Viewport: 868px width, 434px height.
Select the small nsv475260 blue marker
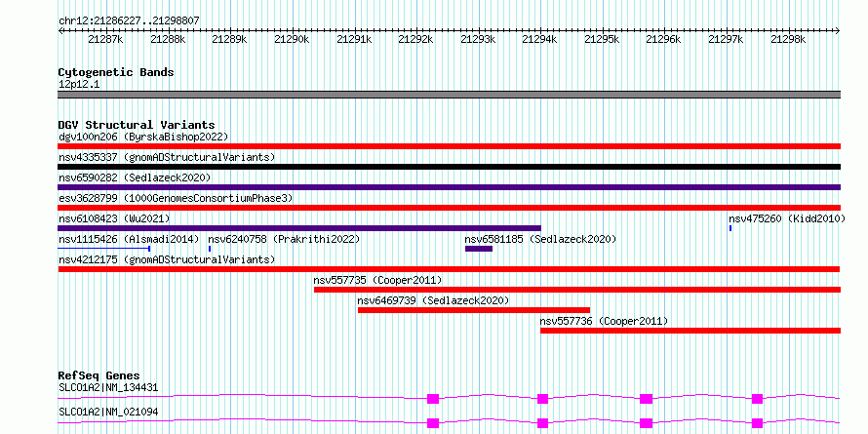coord(730,228)
